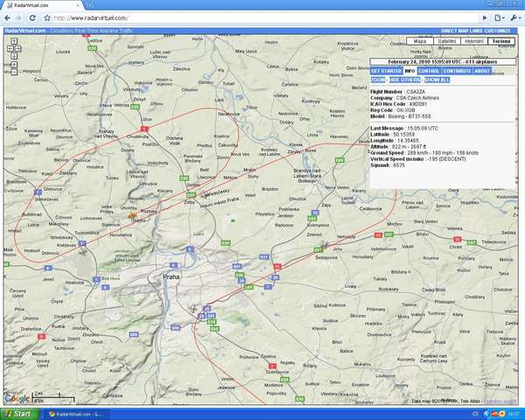The width and height of the screenshot is (525, 420).
Task: Click the Latitude 50.15359 value
Action: [x=403, y=134]
